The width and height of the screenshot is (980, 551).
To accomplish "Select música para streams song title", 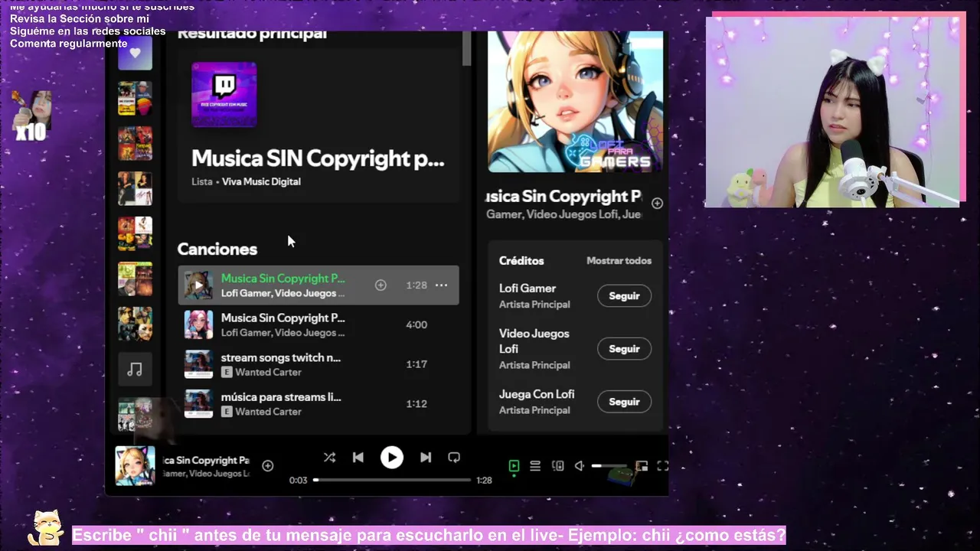I will click(281, 397).
